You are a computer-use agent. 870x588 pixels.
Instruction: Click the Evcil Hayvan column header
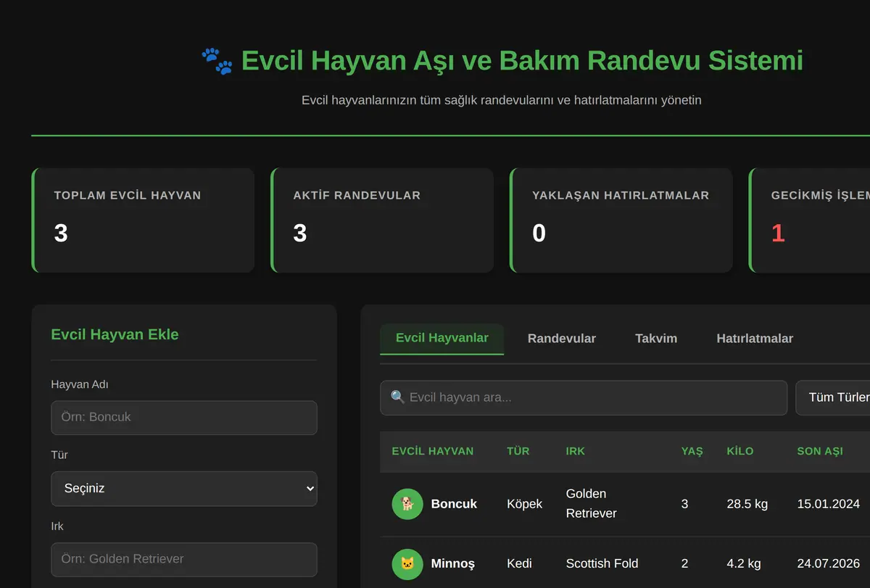point(433,451)
